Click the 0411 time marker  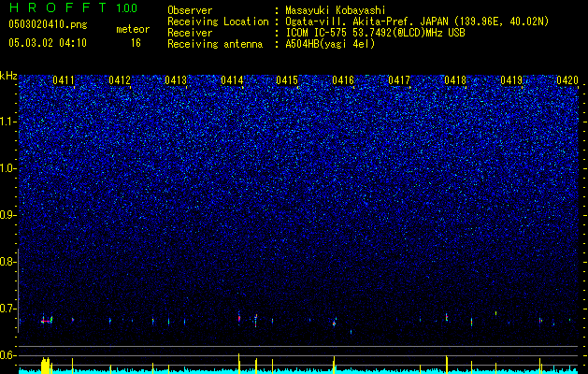click(x=64, y=80)
